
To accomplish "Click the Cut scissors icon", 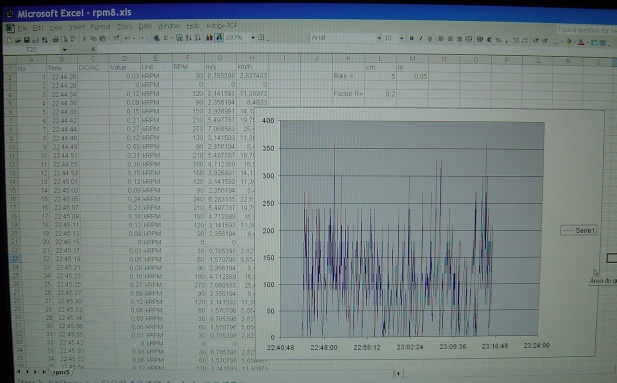I will (x=84, y=39).
